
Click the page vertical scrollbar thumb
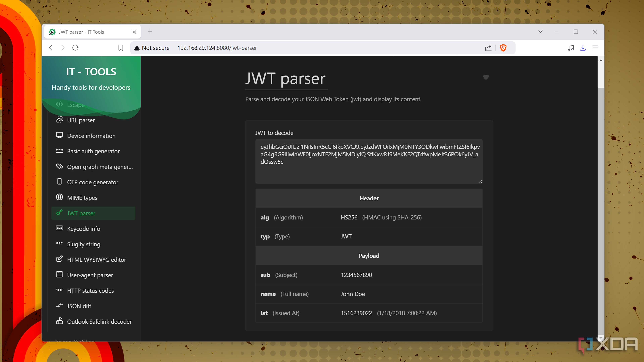point(601,211)
